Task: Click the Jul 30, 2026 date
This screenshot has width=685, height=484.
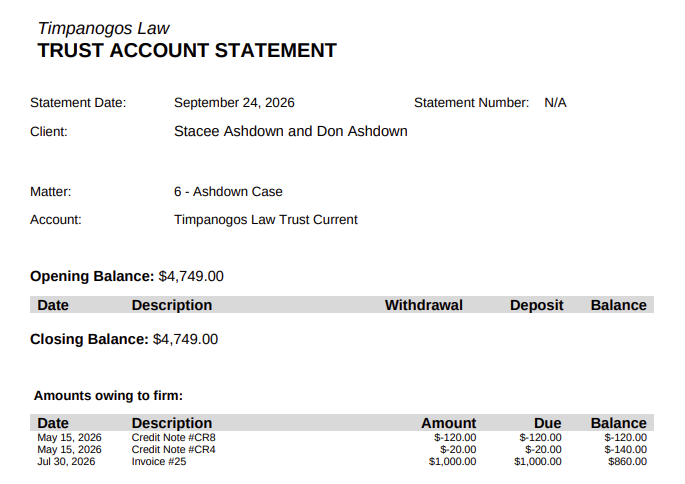Action: [x=66, y=462]
